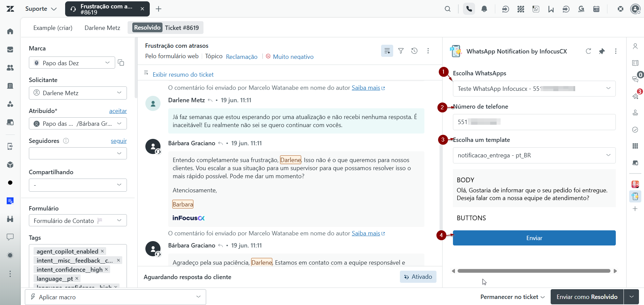Close the Frustração com a... ticket tab
The image size is (644, 305).
[x=142, y=9]
